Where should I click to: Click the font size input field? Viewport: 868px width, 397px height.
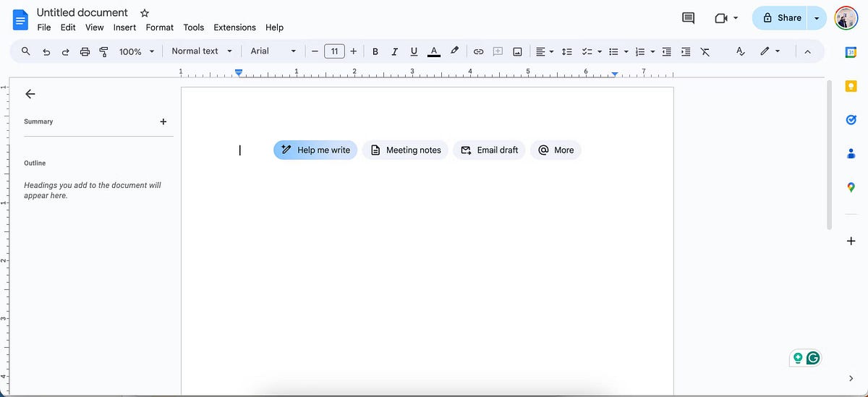334,51
